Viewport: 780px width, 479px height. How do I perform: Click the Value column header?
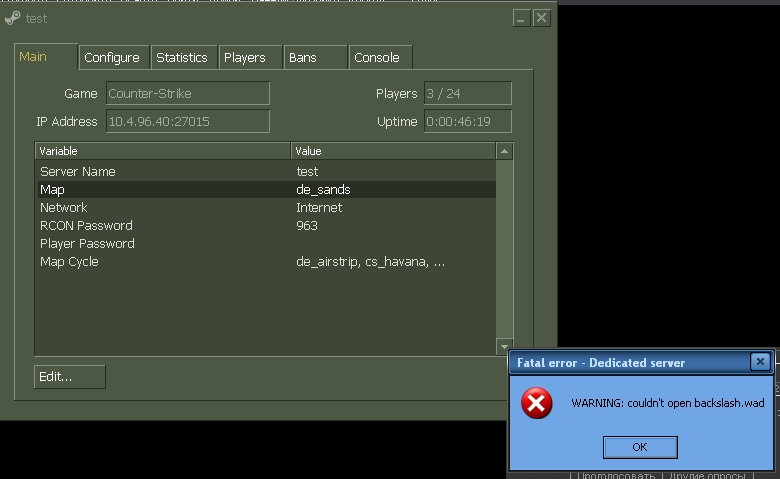point(393,151)
